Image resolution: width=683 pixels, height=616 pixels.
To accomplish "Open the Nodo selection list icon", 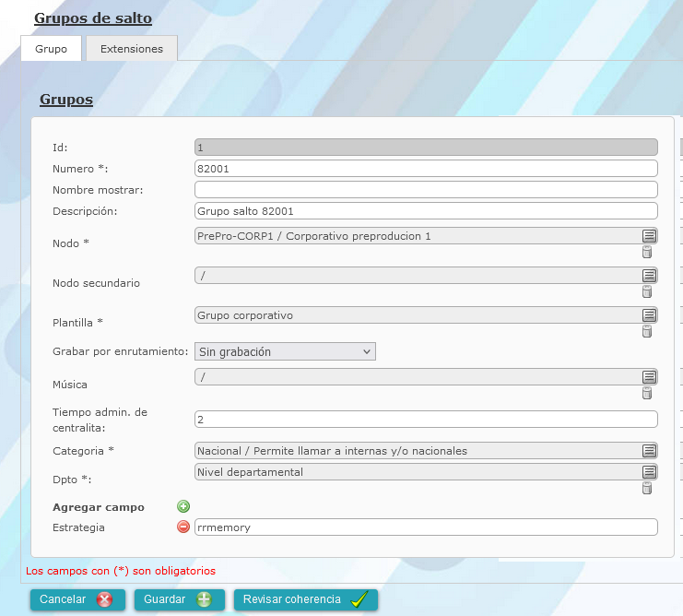I will [x=649, y=236].
